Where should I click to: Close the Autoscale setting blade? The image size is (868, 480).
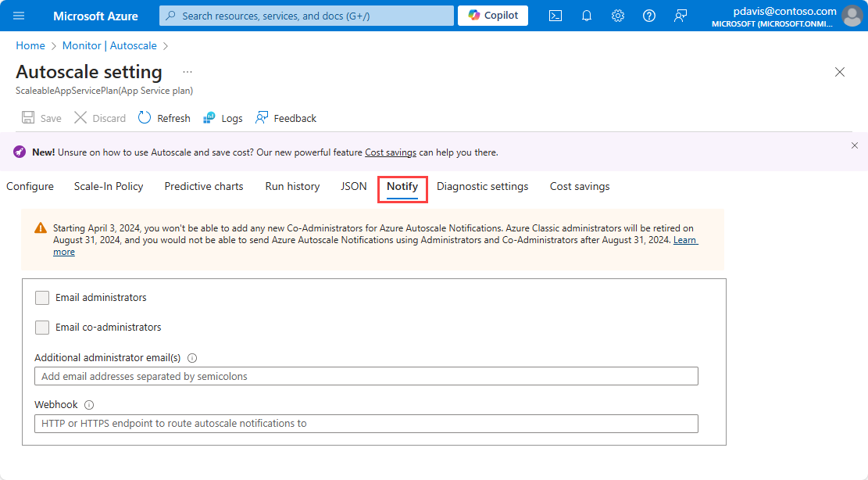(x=840, y=72)
